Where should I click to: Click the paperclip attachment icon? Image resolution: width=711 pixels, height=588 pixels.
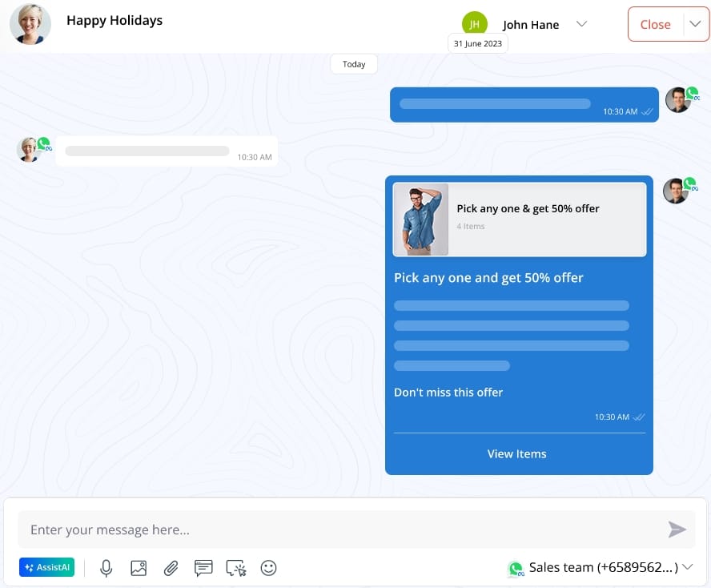point(171,568)
